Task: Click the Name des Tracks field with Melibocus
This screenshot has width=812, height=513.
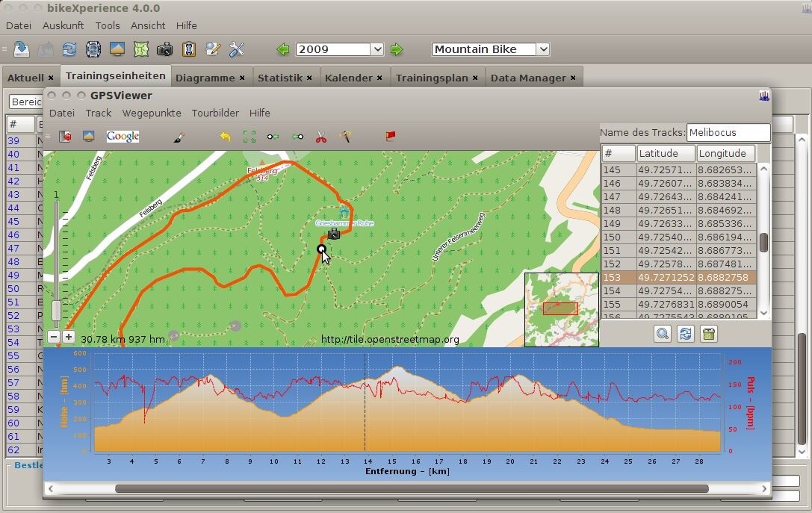Action: (x=728, y=132)
